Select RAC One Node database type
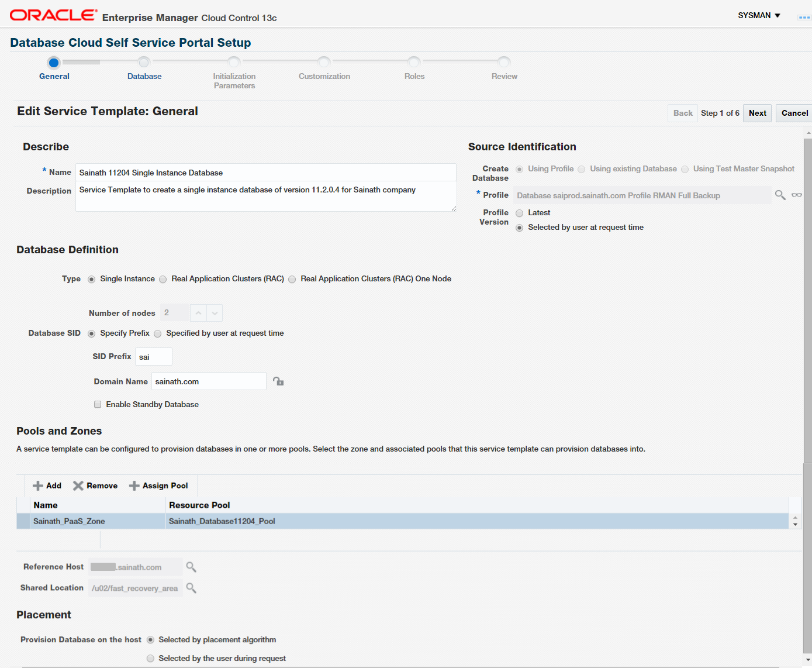Image resolution: width=812 pixels, height=668 pixels. coord(292,279)
